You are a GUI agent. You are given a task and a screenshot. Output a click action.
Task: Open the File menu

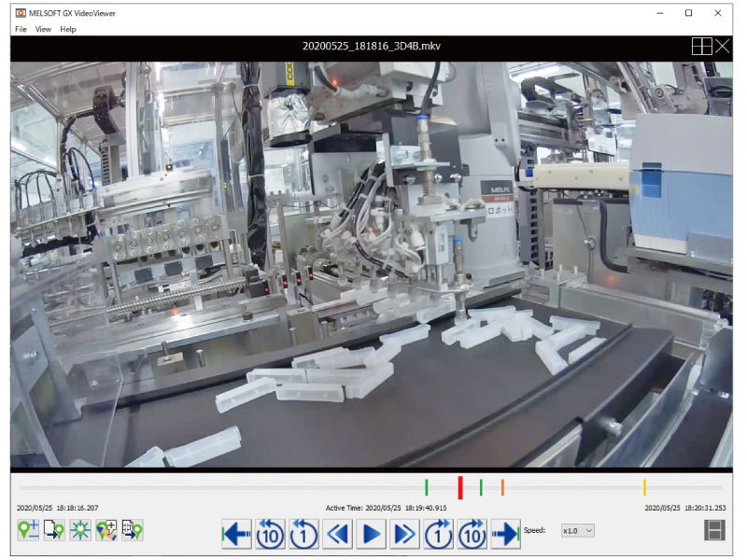21,29
